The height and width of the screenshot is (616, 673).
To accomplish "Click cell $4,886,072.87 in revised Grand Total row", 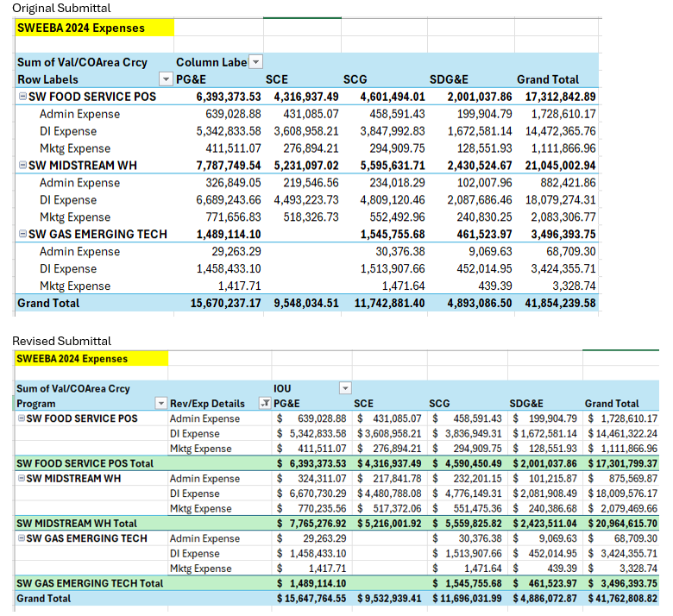I will point(544,598).
